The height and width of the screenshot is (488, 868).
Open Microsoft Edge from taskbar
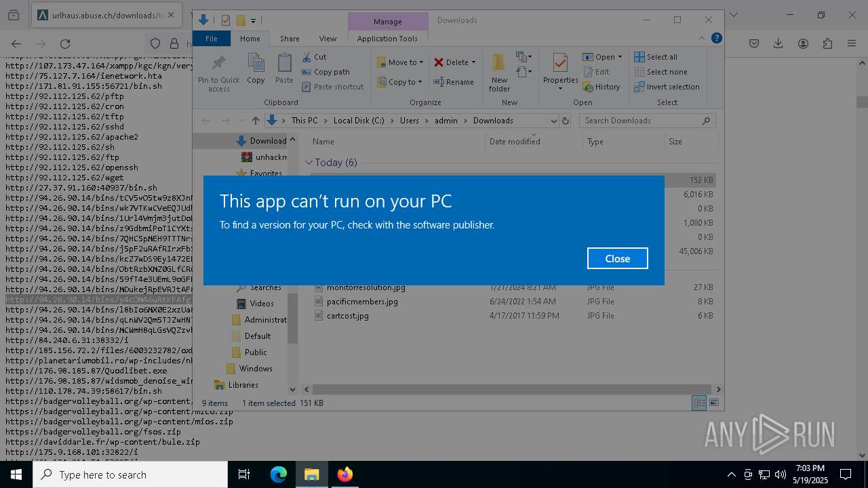[279, 474]
